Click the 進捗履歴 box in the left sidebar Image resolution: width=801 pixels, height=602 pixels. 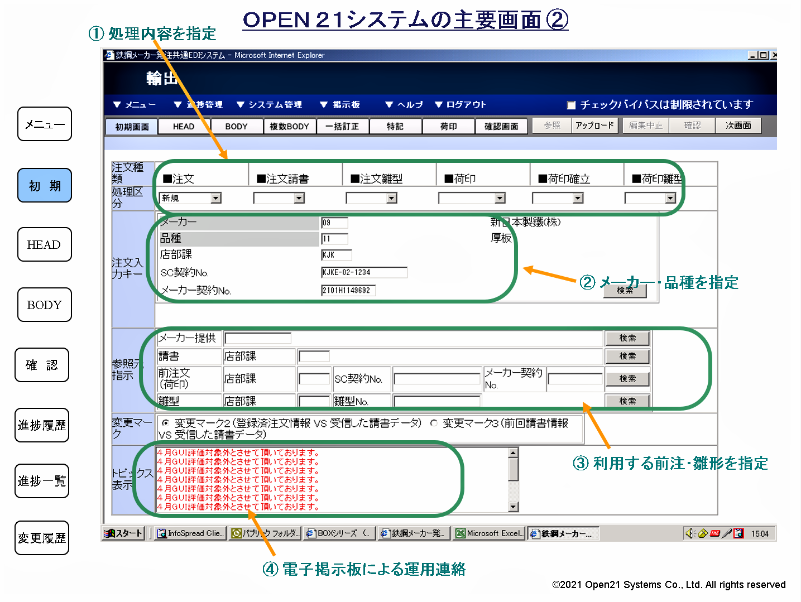click(x=42, y=425)
